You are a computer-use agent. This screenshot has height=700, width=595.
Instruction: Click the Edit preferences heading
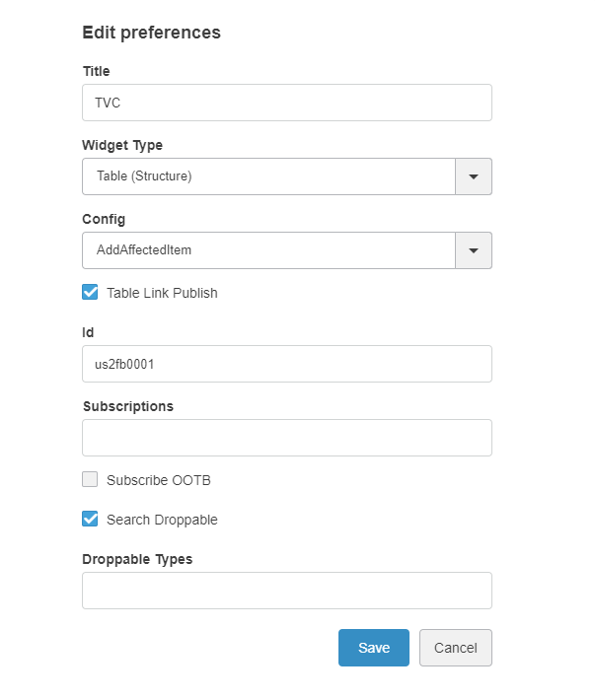tap(151, 33)
